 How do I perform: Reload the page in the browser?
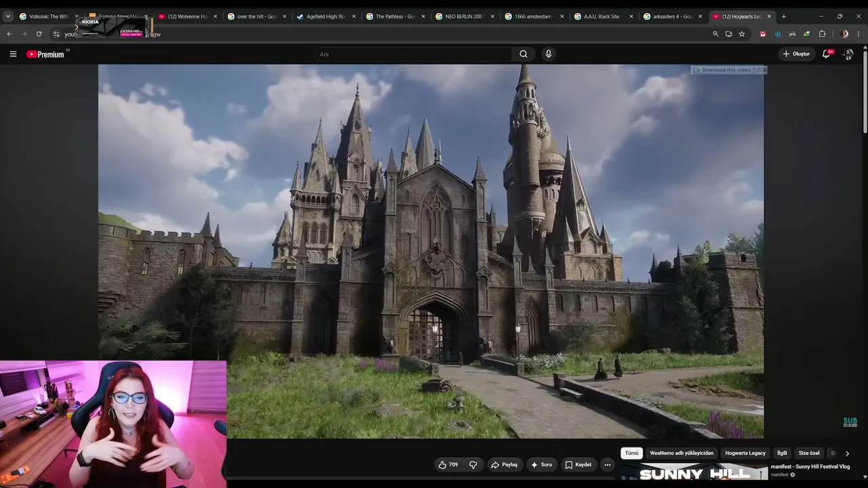tap(39, 34)
